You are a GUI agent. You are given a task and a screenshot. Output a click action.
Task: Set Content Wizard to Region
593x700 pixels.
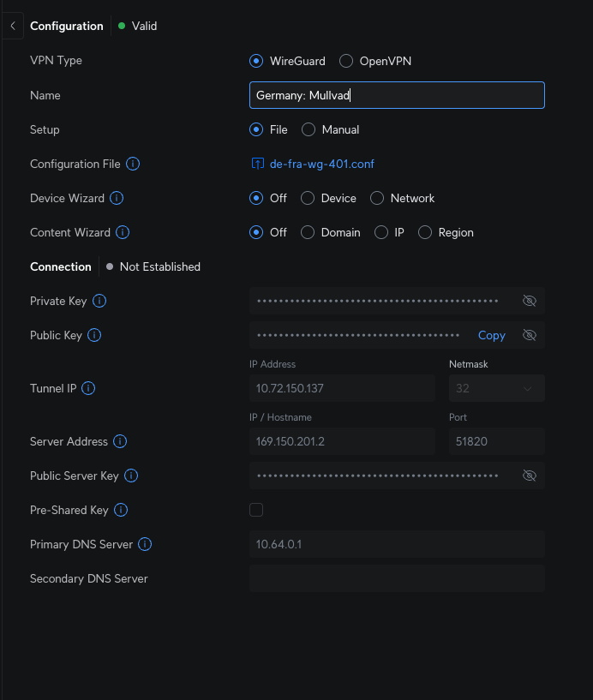coord(425,232)
